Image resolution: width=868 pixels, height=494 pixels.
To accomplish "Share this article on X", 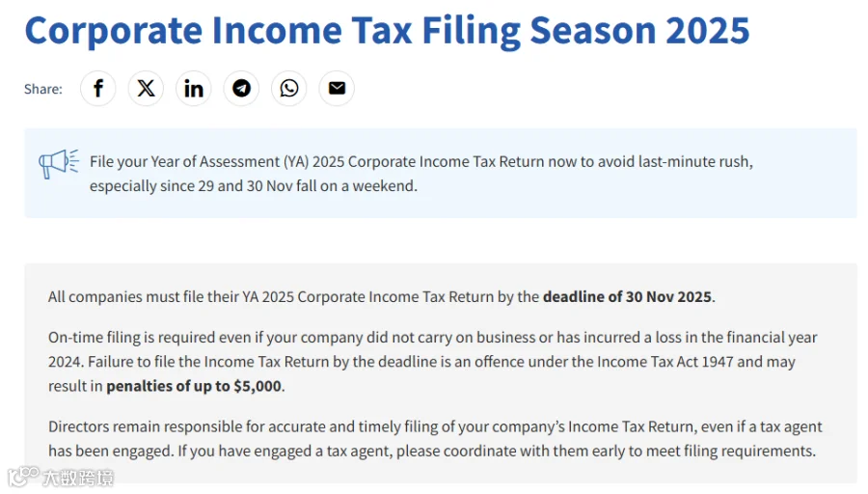I will (x=146, y=88).
